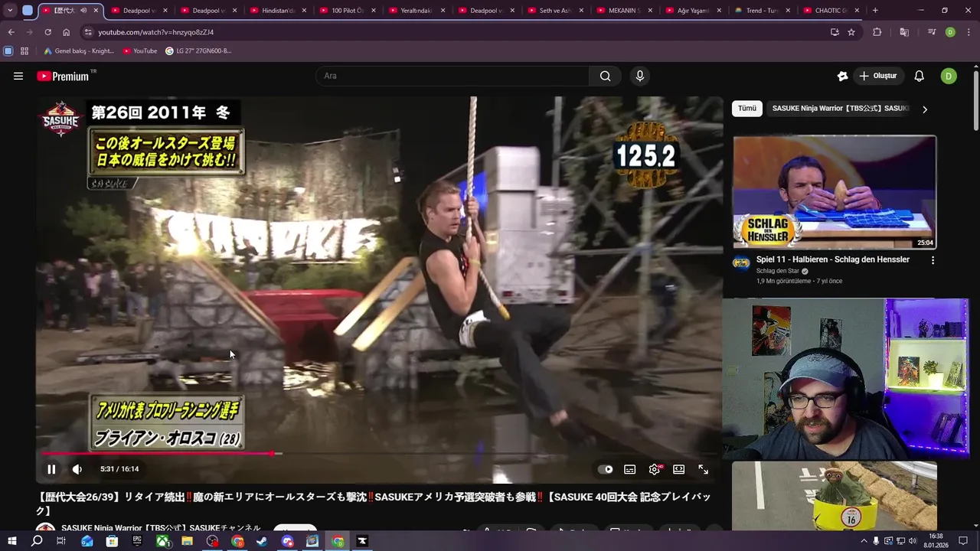This screenshot has height=551, width=980.
Task: Toggle subtitles closed captions button
Action: 629,469
